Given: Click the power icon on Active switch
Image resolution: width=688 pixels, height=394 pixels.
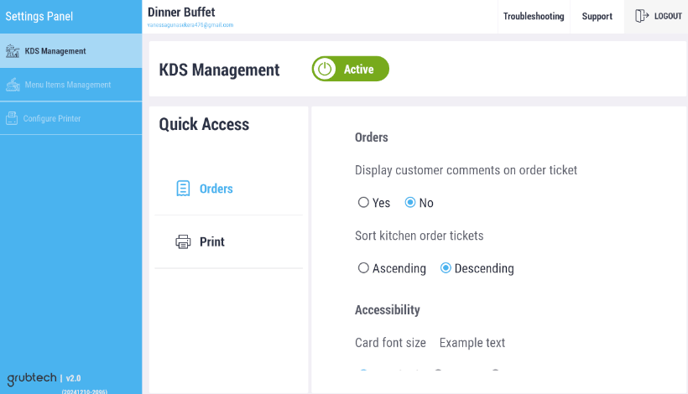Looking at the screenshot, I should [x=325, y=69].
